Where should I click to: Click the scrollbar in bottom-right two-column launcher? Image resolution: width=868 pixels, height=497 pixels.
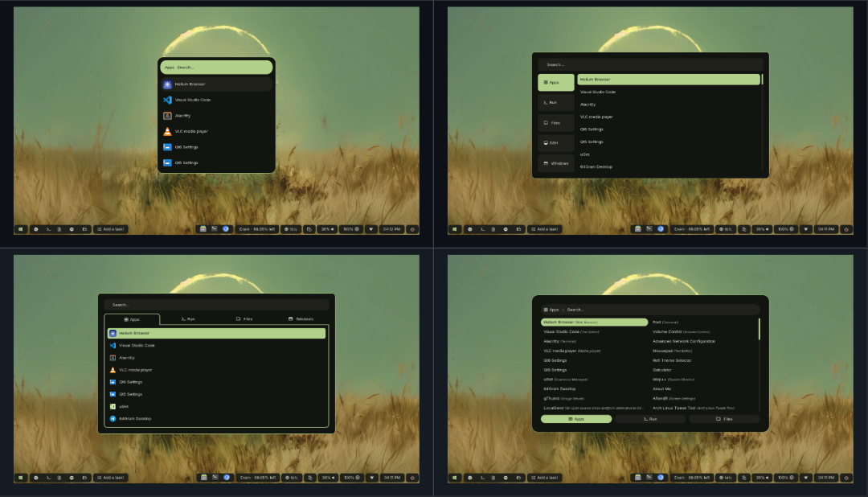(x=759, y=329)
